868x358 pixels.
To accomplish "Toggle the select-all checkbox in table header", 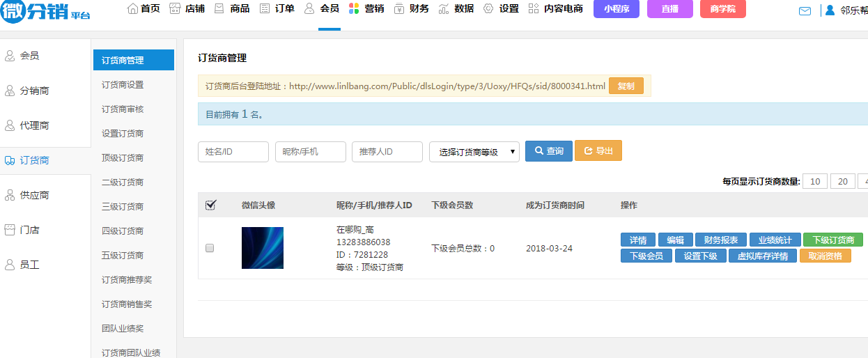I will (x=210, y=205).
